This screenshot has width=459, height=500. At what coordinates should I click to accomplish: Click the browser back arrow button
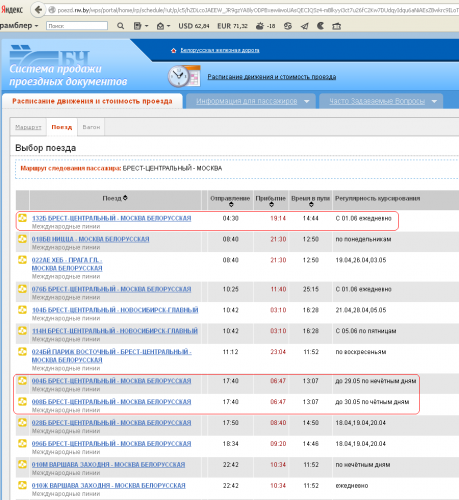point(38,10)
